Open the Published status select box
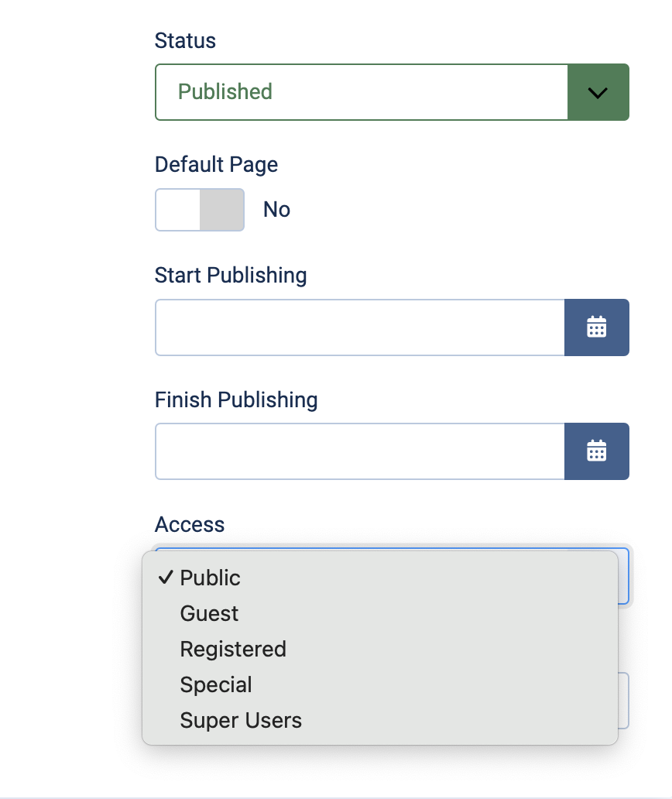 (362, 92)
